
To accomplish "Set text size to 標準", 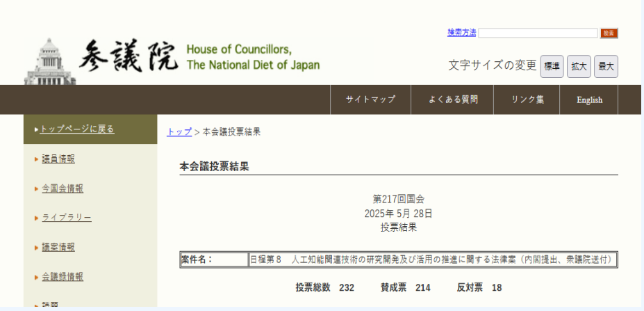I will pyautogui.click(x=552, y=67).
